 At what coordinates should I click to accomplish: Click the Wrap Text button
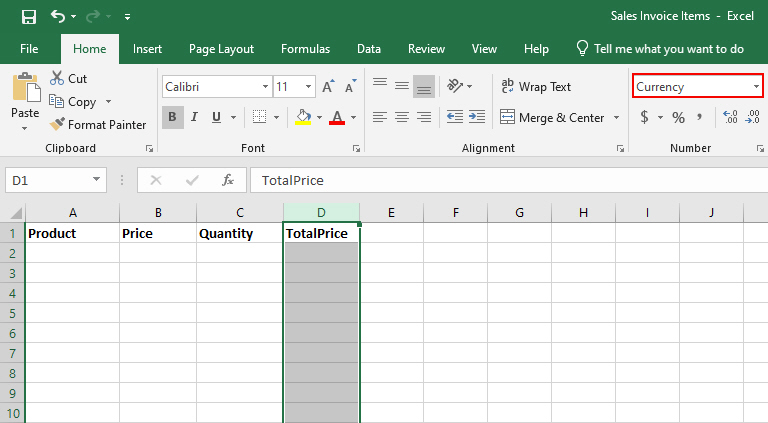coord(536,87)
